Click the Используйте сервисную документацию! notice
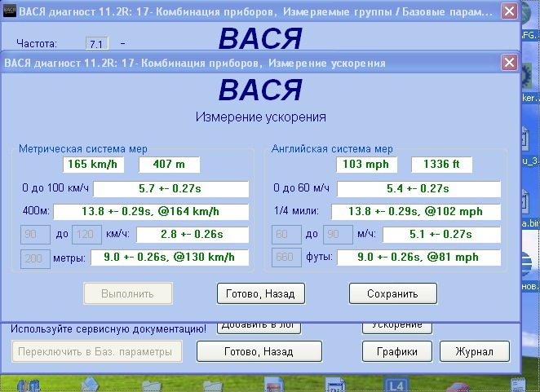Screen dimensions: 540x392 108,329
